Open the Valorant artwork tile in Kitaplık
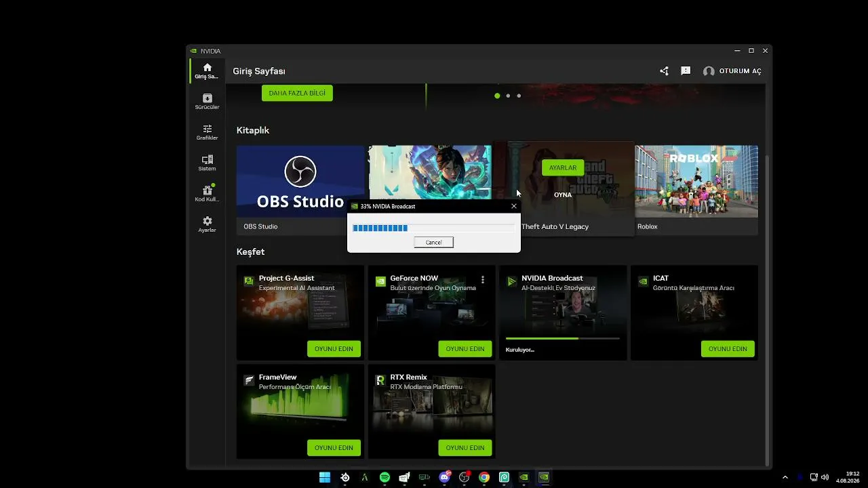 [430, 172]
